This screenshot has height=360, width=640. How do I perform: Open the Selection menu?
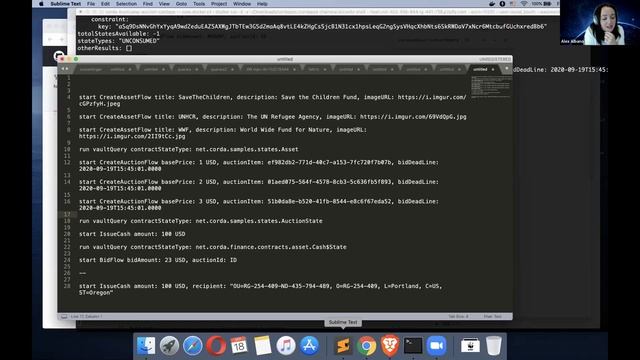click(x=126, y=4)
